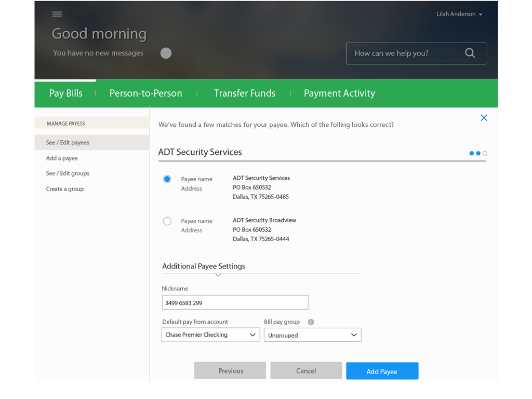The height and width of the screenshot is (399, 532).
Task: Switch to the Transfer Funds tab
Action: [245, 94]
